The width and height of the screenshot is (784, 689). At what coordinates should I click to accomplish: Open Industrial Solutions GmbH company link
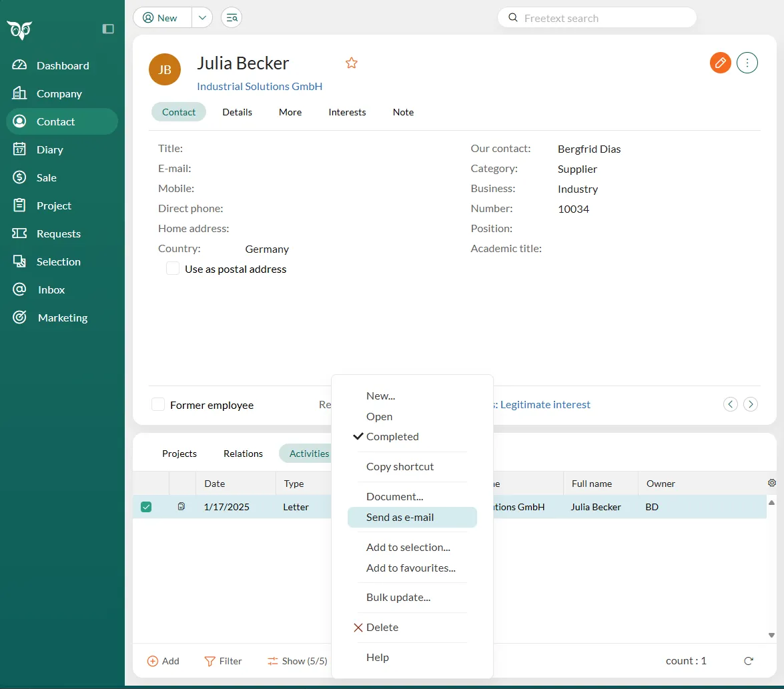pyautogui.click(x=260, y=87)
